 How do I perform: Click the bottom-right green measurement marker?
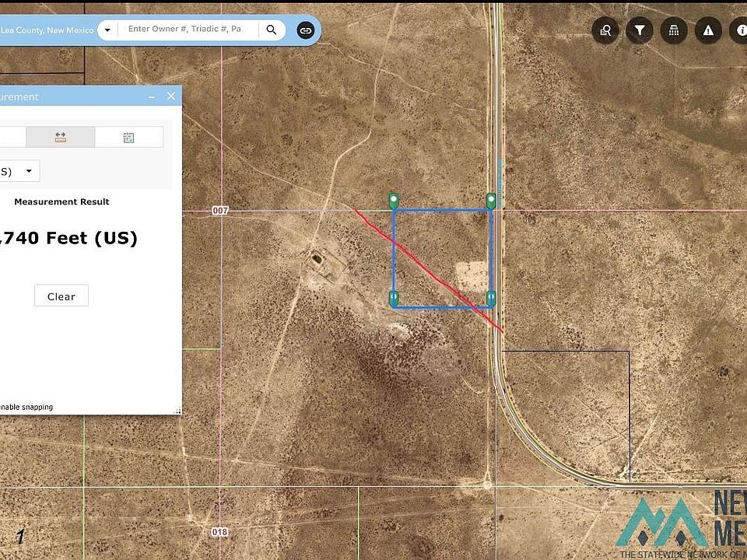pos(491,298)
